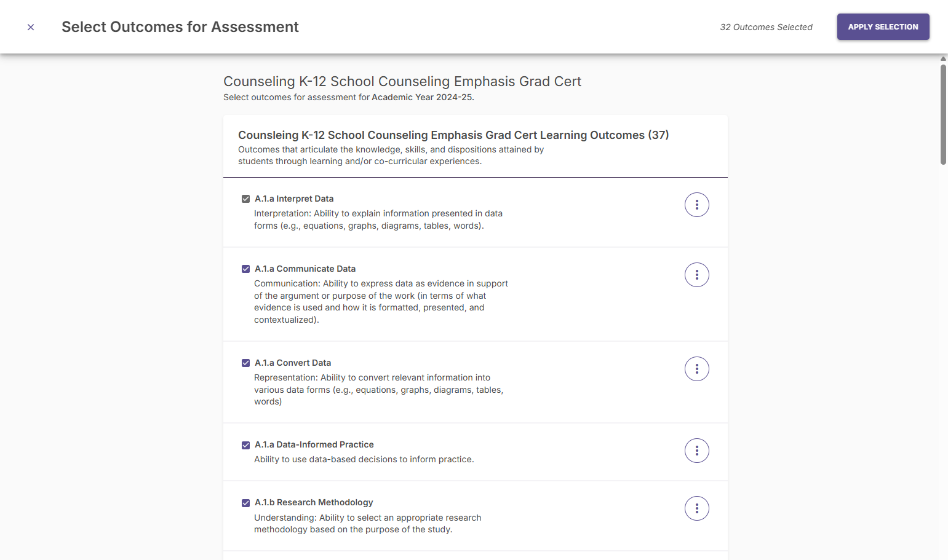Open more options for A.1.a Convert Data
Viewport: 948px width, 560px height.
pyautogui.click(x=696, y=369)
